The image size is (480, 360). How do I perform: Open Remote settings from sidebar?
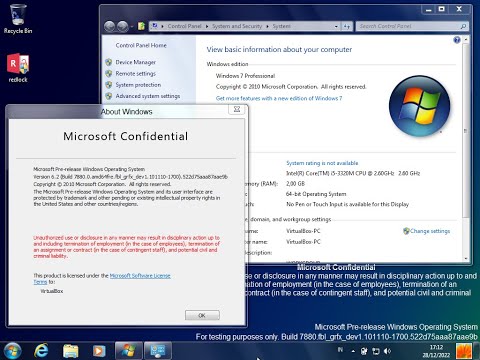(x=136, y=74)
